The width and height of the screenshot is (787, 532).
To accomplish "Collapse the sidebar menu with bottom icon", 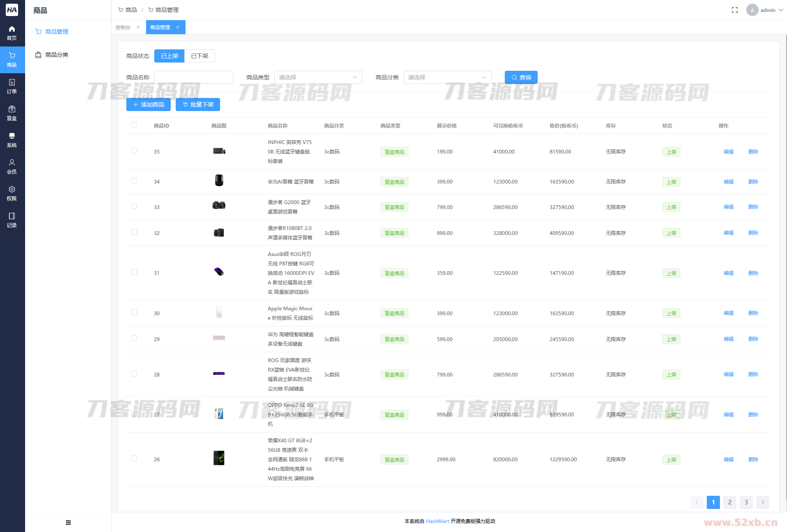I will pos(68,523).
